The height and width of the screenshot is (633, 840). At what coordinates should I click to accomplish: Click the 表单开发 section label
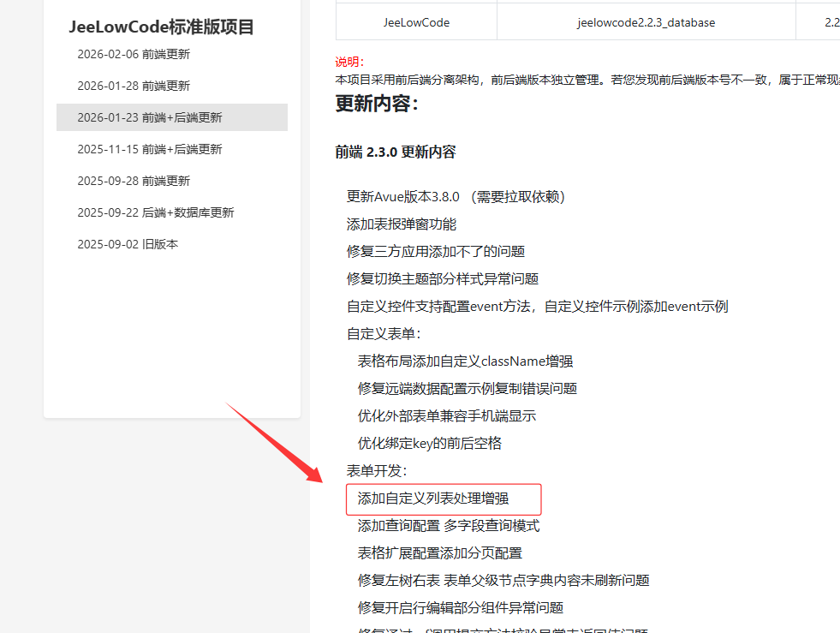coord(377,471)
